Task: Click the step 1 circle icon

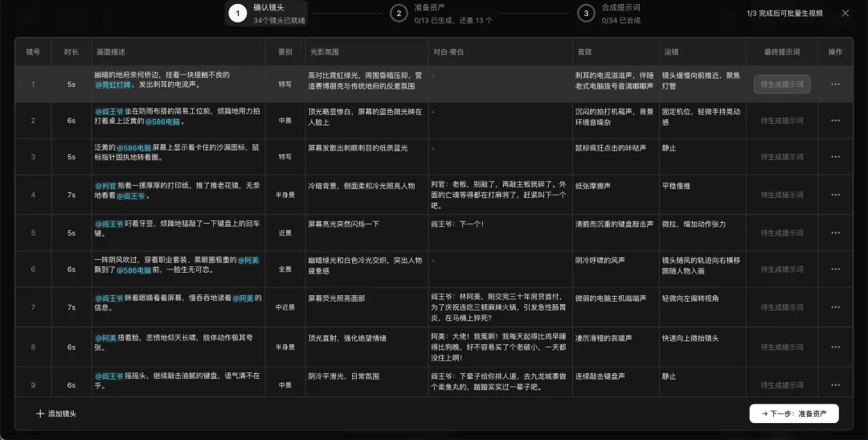Action: coord(237,14)
